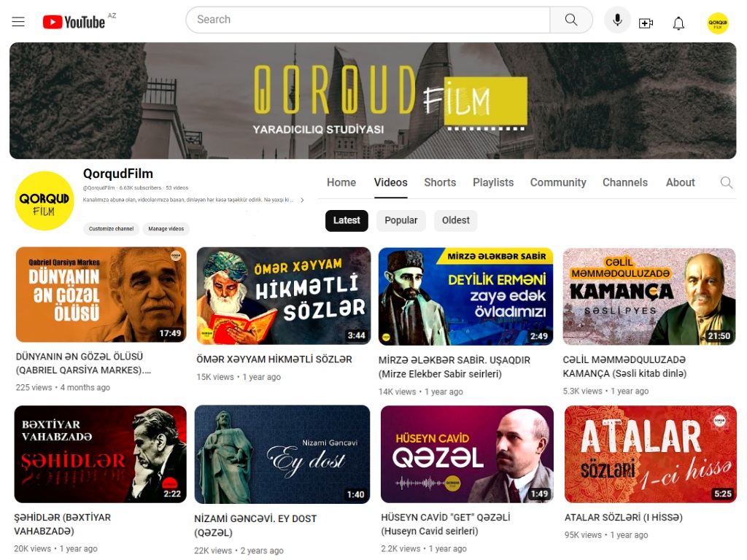
Task: Click the QorqudFilm channel name heading
Action: 117,174
